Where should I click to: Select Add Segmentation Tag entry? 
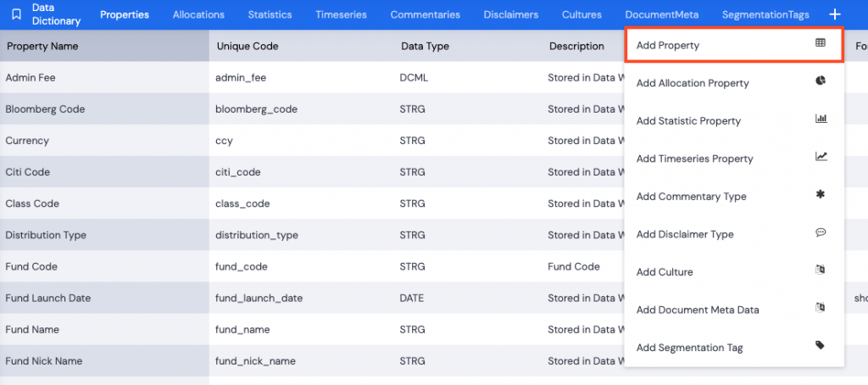[734, 348]
